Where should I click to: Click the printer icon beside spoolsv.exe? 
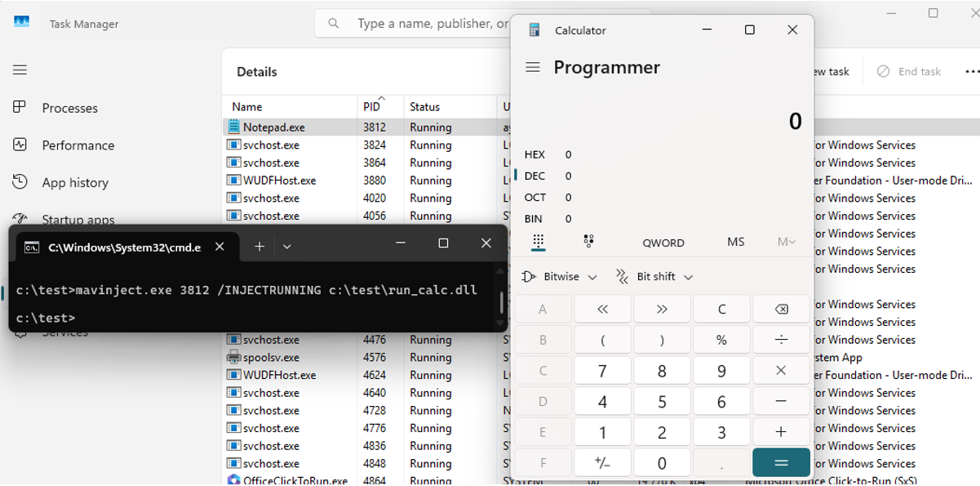coord(234,358)
